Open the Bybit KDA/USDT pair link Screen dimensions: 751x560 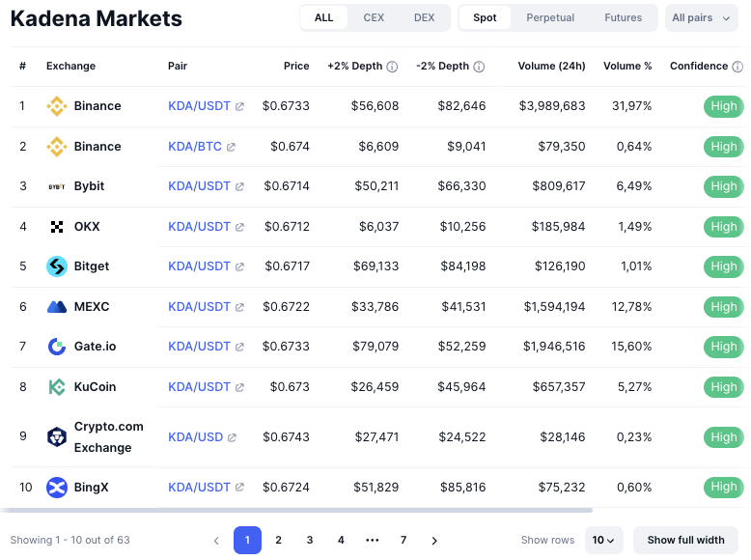[199, 186]
